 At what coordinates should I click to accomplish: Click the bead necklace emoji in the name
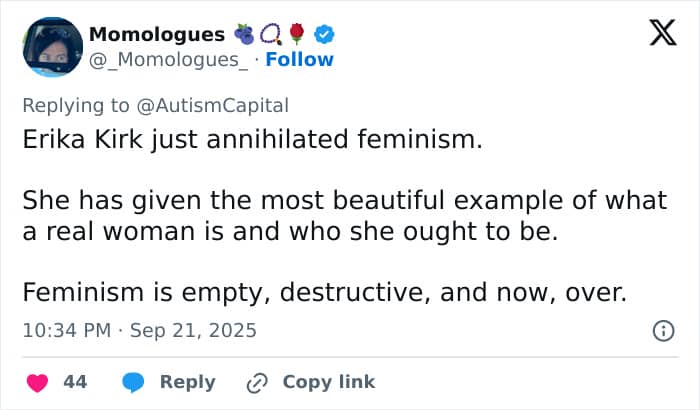point(271,35)
